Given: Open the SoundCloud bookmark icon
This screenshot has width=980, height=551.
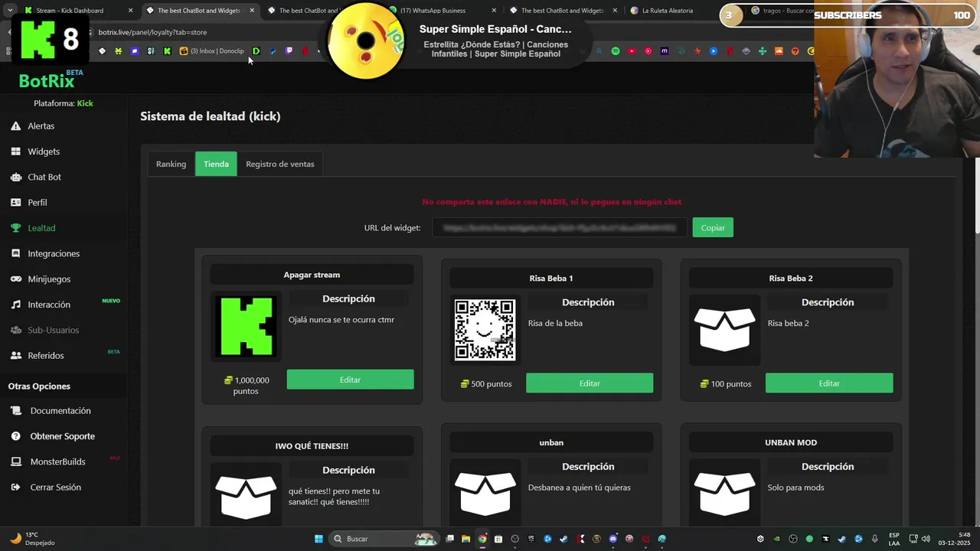Looking at the screenshot, I should [779, 51].
